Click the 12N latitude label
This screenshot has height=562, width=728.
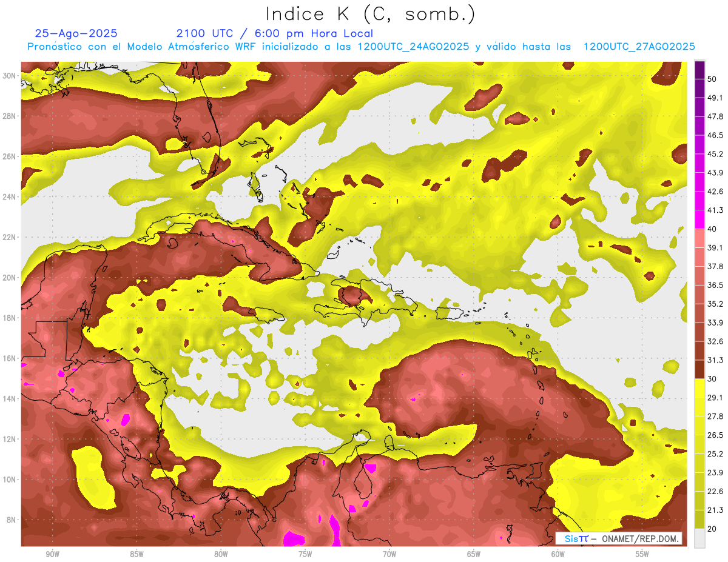10,439
